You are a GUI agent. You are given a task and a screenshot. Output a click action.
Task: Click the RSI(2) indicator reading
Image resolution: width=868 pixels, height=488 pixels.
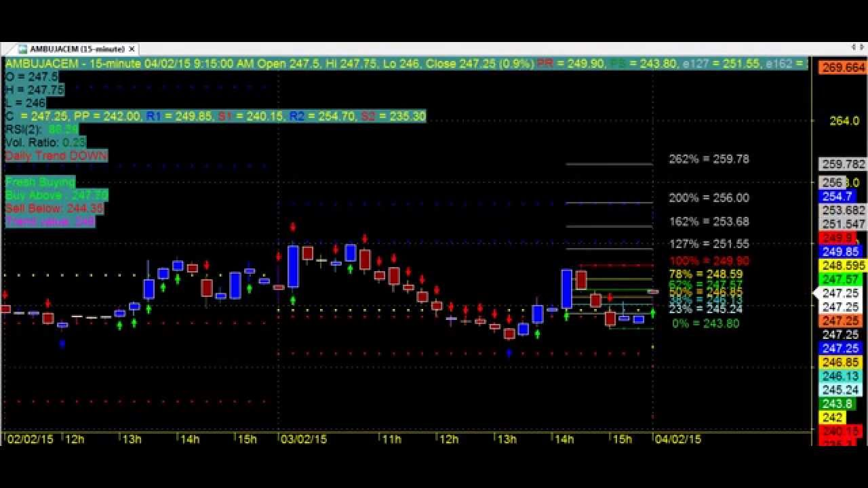point(42,129)
